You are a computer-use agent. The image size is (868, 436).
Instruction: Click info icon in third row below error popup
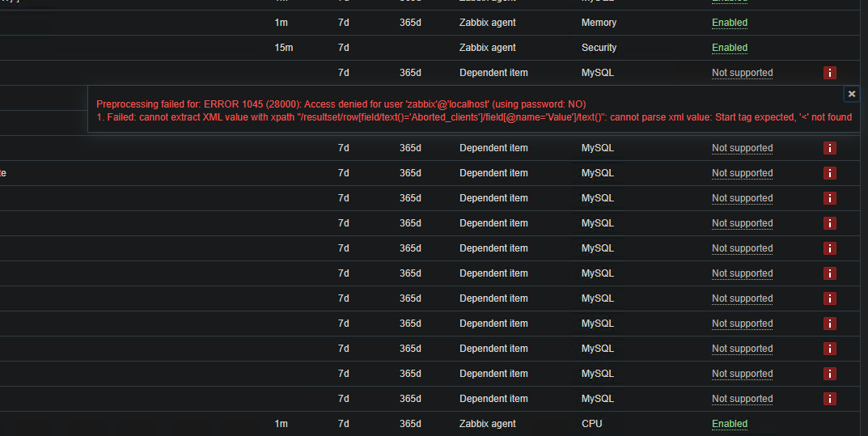(829, 198)
